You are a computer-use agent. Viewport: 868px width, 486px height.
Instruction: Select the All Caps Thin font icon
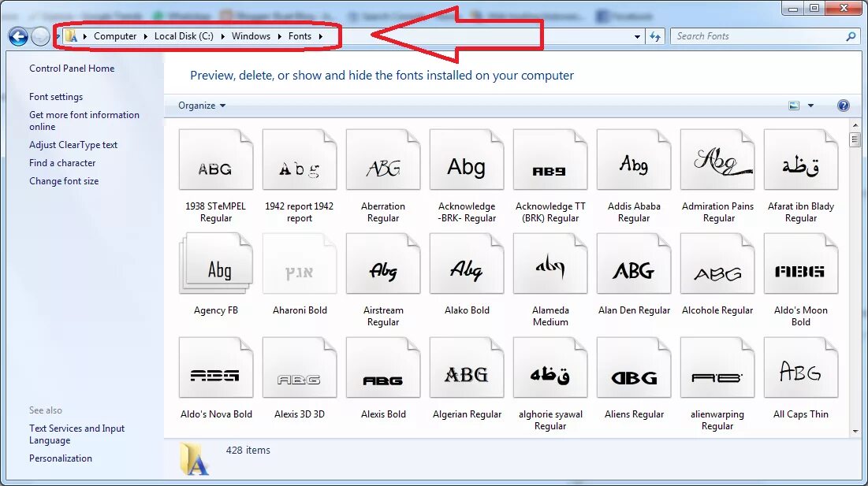(x=801, y=367)
